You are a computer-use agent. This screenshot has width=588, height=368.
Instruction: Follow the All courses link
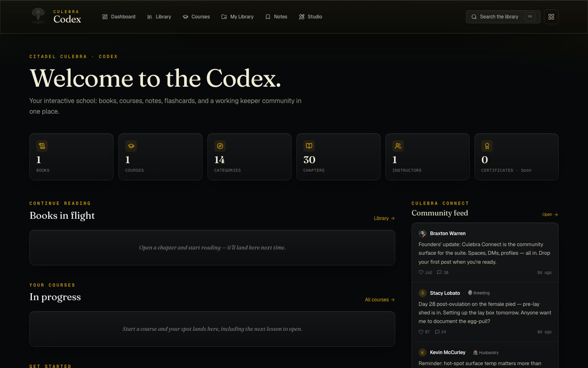[380, 300]
